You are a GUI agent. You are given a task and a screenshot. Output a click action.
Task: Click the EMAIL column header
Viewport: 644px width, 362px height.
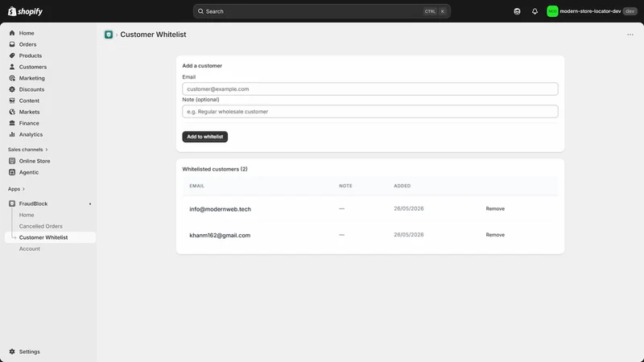pyautogui.click(x=196, y=186)
